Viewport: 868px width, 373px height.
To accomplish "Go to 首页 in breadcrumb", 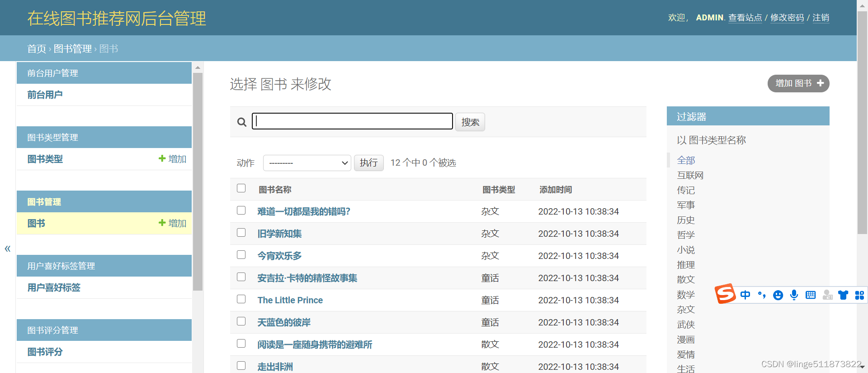I will click(x=37, y=49).
